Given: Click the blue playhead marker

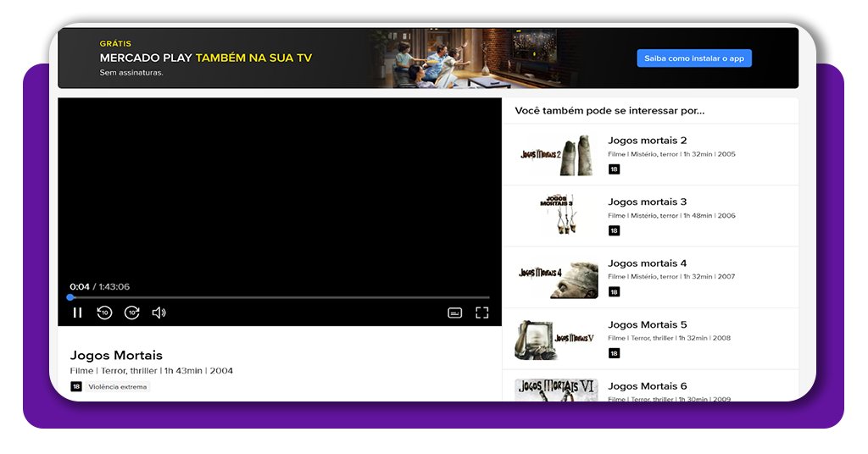Looking at the screenshot, I should [70, 297].
